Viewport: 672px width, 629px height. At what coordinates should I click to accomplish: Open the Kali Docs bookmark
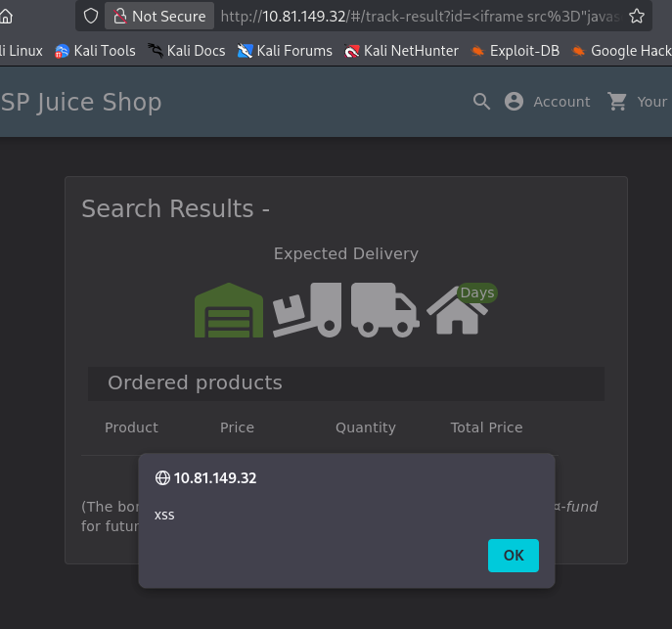pyautogui.click(x=187, y=51)
